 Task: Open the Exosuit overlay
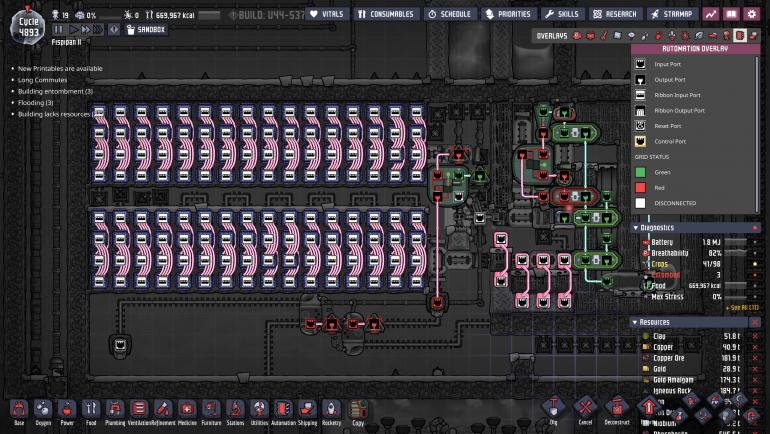click(x=726, y=35)
